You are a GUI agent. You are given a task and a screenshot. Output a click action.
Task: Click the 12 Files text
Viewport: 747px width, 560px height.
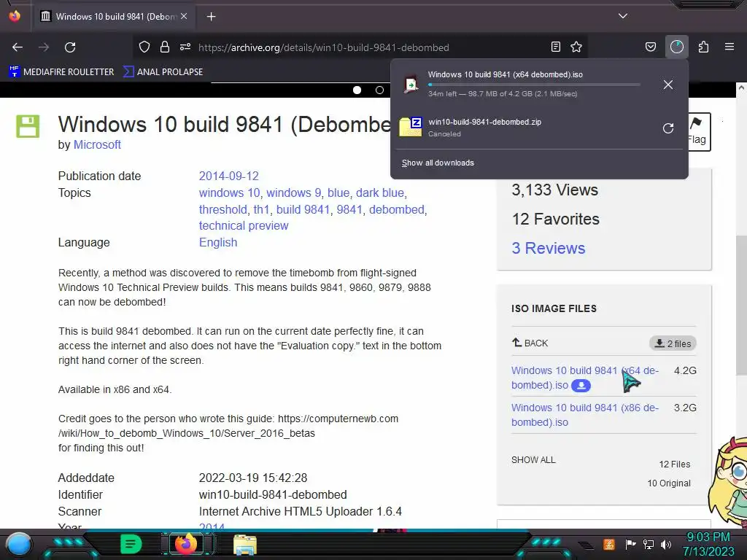coord(675,464)
